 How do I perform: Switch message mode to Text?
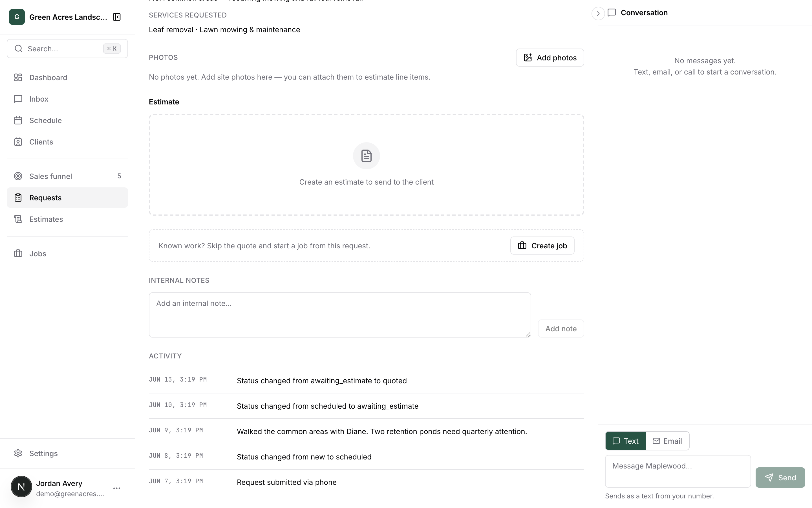(625, 441)
